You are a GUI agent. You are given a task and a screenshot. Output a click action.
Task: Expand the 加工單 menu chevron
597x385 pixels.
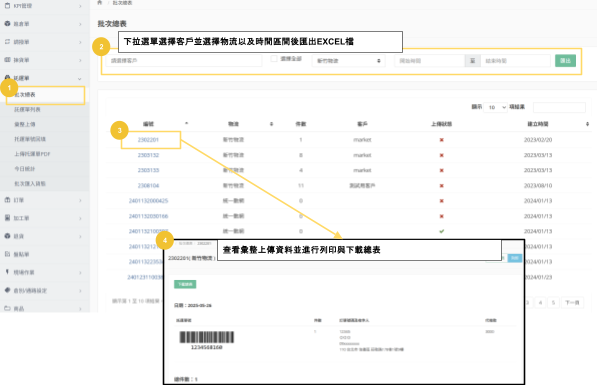pyautogui.click(x=80, y=218)
